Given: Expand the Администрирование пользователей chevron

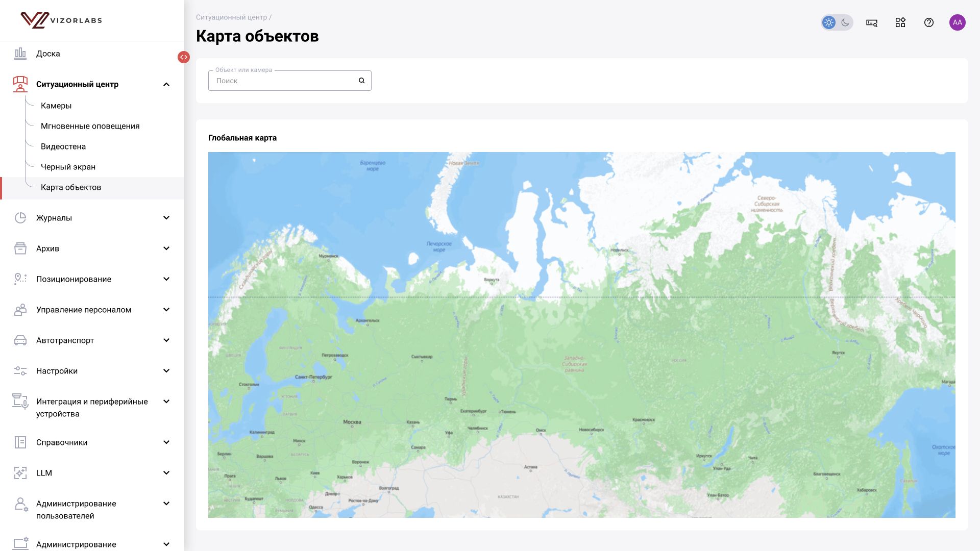Looking at the screenshot, I should click(x=166, y=504).
